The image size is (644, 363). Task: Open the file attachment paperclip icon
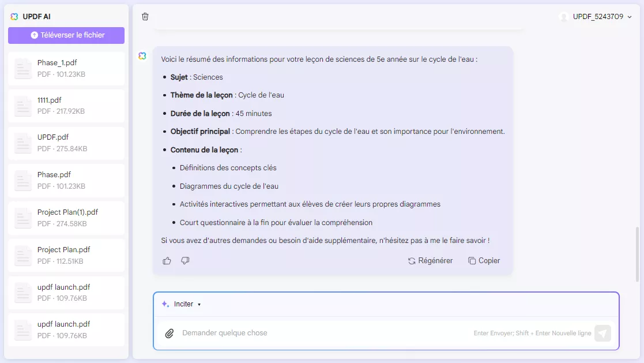(169, 333)
